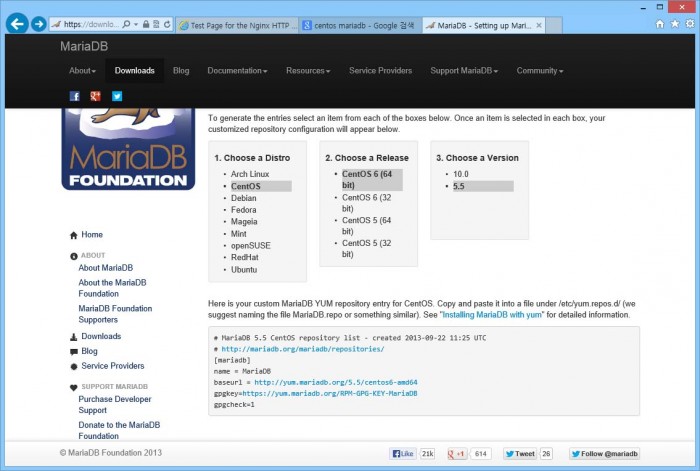Open the yum.mariadb.org centos6-amd64 baseurl link
Image resolution: width=700 pixels, height=471 pixels.
click(x=336, y=383)
